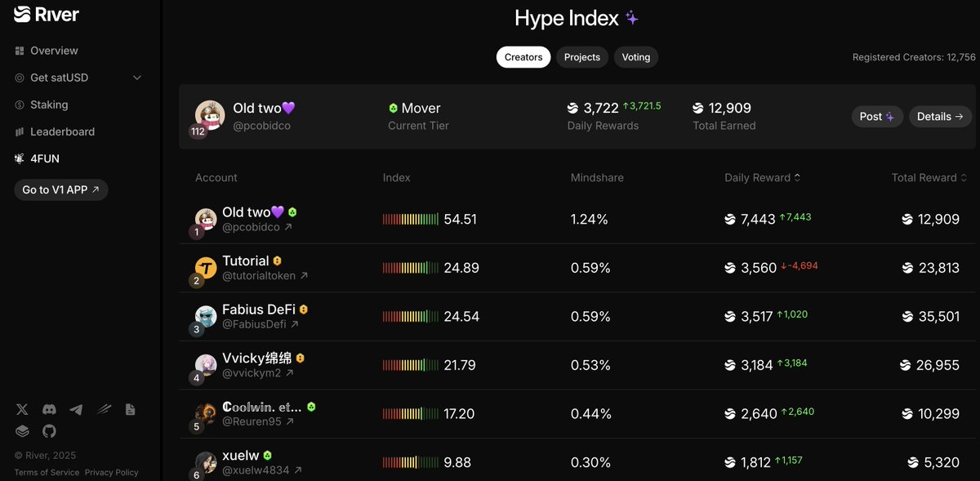This screenshot has height=481, width=980.
Task: Click the 26,955 total reward value
Action: click(x=938, y=365)
